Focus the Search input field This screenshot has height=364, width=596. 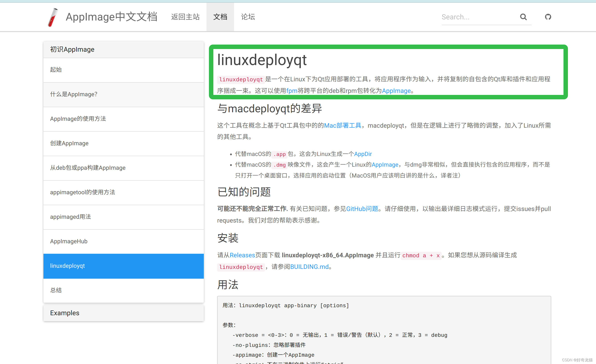click(x=479, y=17)
